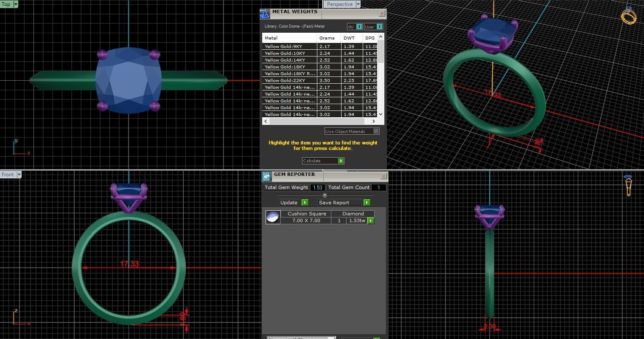Viewport: 644px width, 339px height.
Task: Click the cushion gem thumbnail in Gem Reporter
Action: (273, 217)
